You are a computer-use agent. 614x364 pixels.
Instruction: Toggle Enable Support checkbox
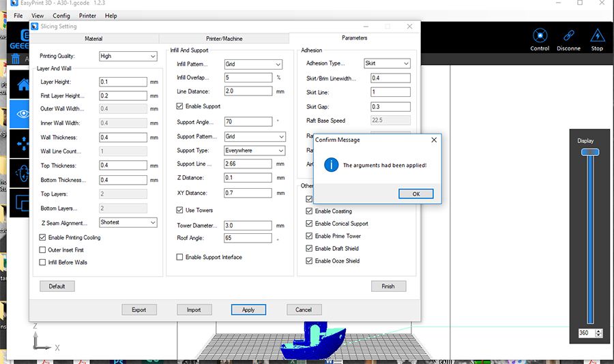coord(179,106)
